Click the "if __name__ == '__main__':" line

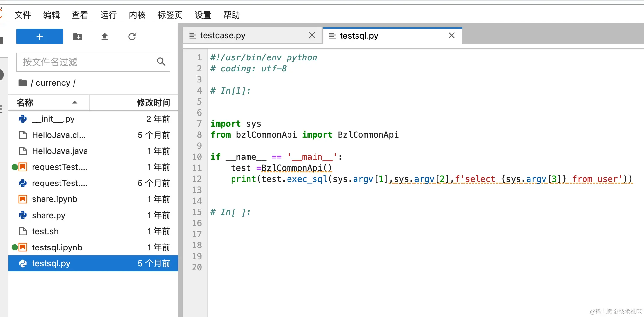(x=276, y=157)
